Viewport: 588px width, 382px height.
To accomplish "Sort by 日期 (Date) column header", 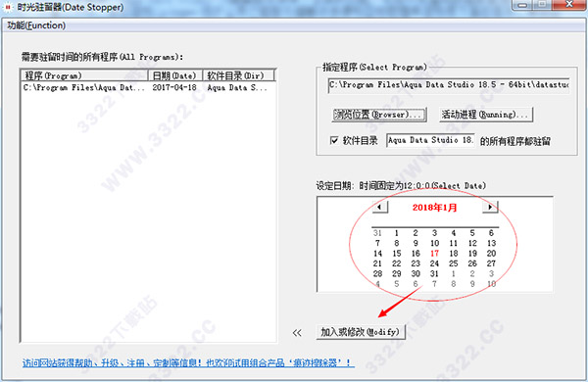I will [175, 75].
